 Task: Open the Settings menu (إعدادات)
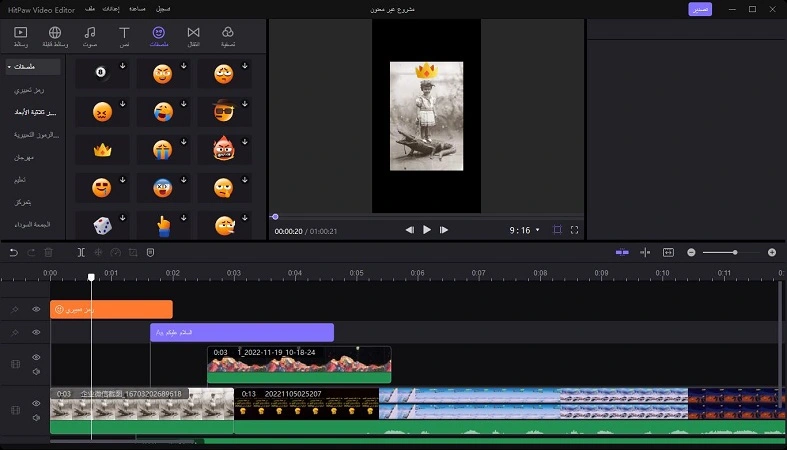111,9
